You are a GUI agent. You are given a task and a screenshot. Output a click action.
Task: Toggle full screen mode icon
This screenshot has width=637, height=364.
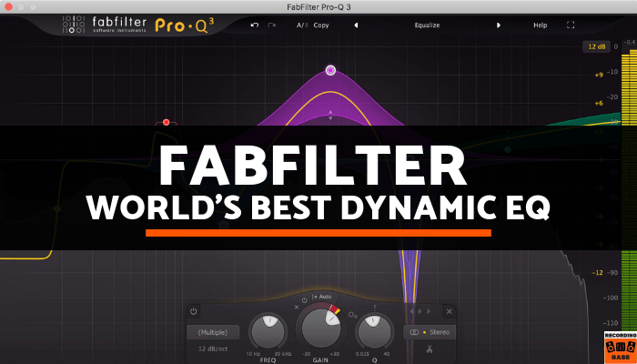[571, 25]
